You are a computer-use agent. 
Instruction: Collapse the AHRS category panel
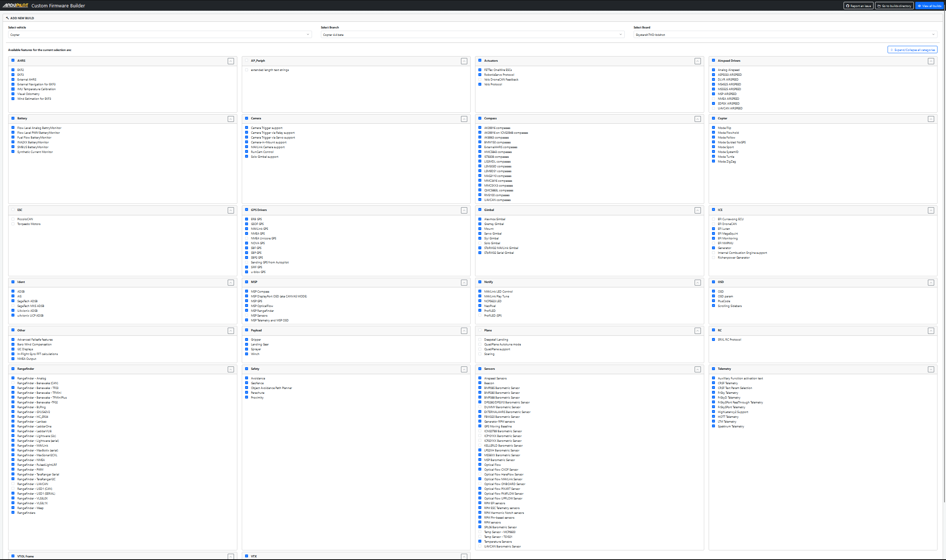tap(231, 61)
